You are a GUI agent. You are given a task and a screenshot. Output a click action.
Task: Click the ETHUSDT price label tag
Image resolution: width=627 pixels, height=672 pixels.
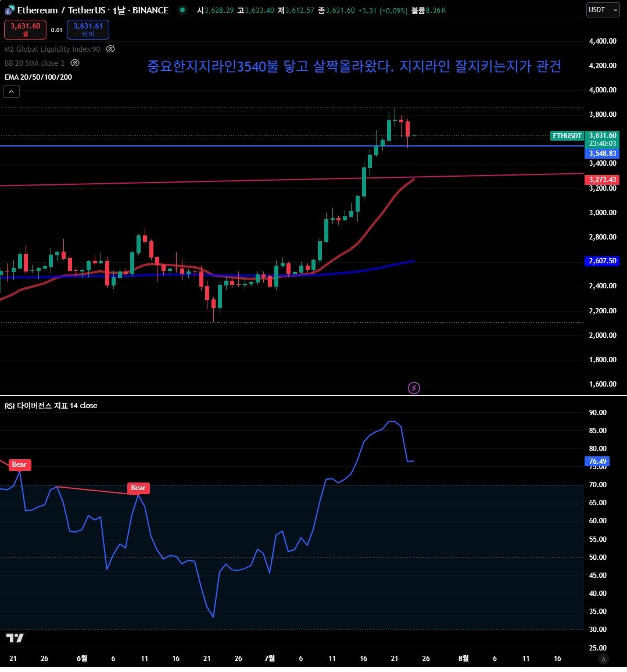pyautogui.click(x=567, y=136)
